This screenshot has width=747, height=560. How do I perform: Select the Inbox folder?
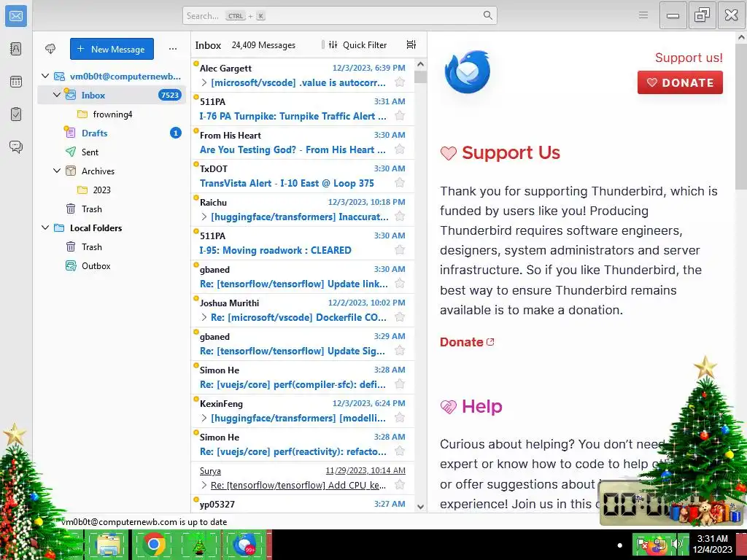112,95
